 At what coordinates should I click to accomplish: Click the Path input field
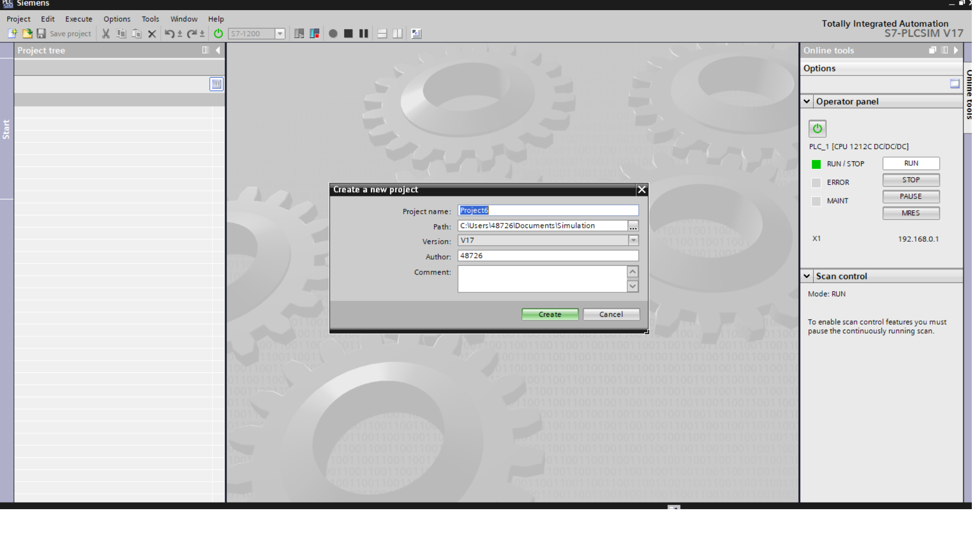(543, 226)
